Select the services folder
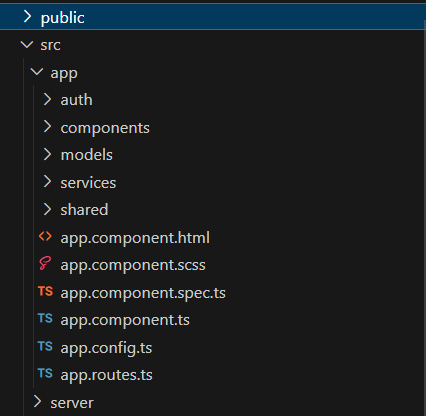 pos(213,182)
